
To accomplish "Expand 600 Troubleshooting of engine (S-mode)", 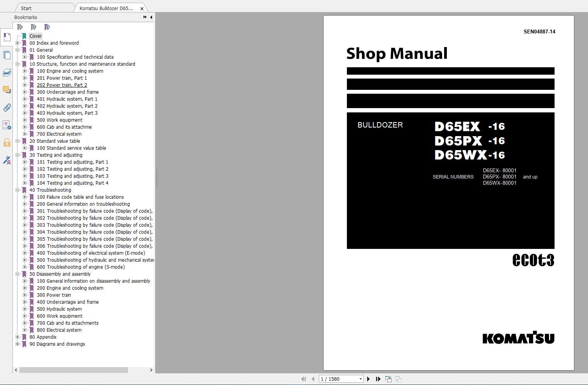I will 25,267.
